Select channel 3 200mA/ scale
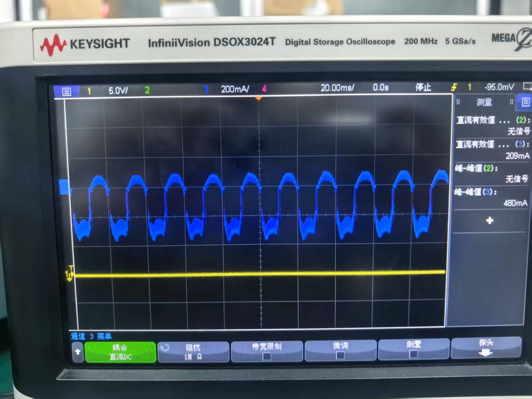The height and width of the screenshot is (399, 532). pyautogui.click(x=235, y=89)
